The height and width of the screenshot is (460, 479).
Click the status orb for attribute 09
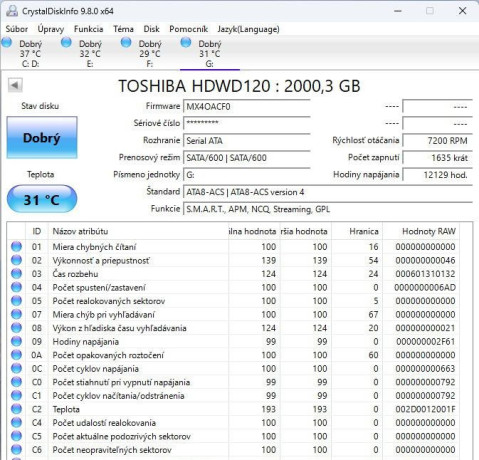pyautogui.click(x=16, y=341)
